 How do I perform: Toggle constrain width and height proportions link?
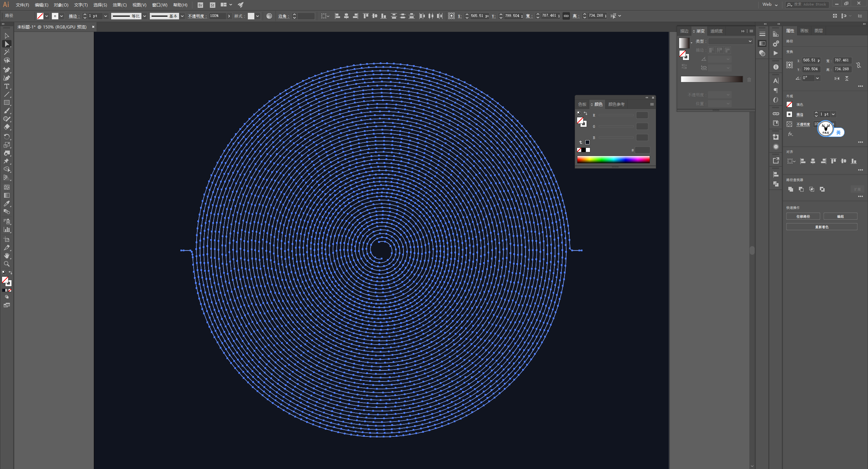[x=858, y=65]
